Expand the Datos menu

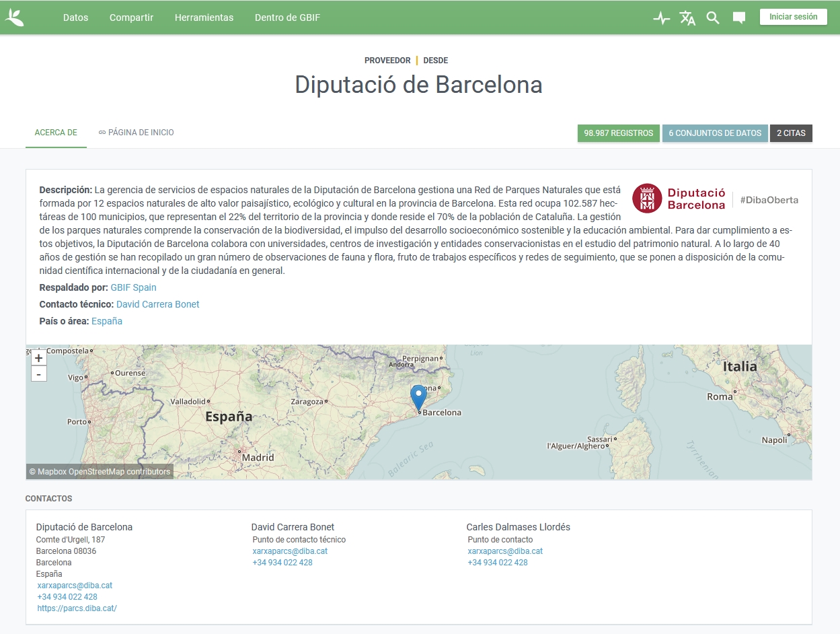[75, 17]
